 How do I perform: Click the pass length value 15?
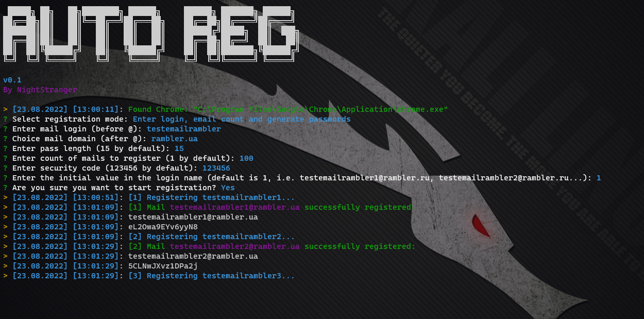point(179,148)
